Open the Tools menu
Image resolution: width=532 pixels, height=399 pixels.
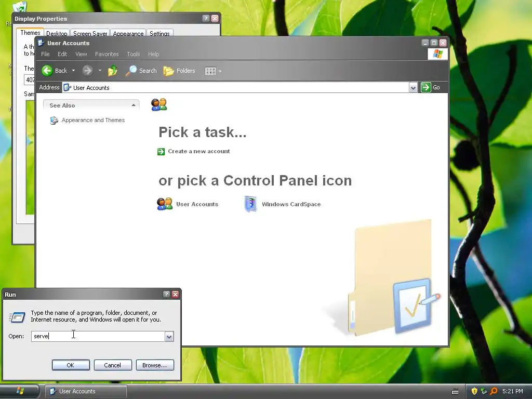tap(134, 54)
